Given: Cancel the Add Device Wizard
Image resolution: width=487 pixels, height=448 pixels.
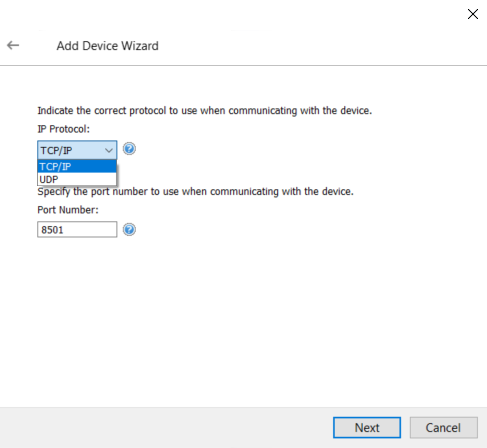Looking at the screenshot, I should 444,427.
